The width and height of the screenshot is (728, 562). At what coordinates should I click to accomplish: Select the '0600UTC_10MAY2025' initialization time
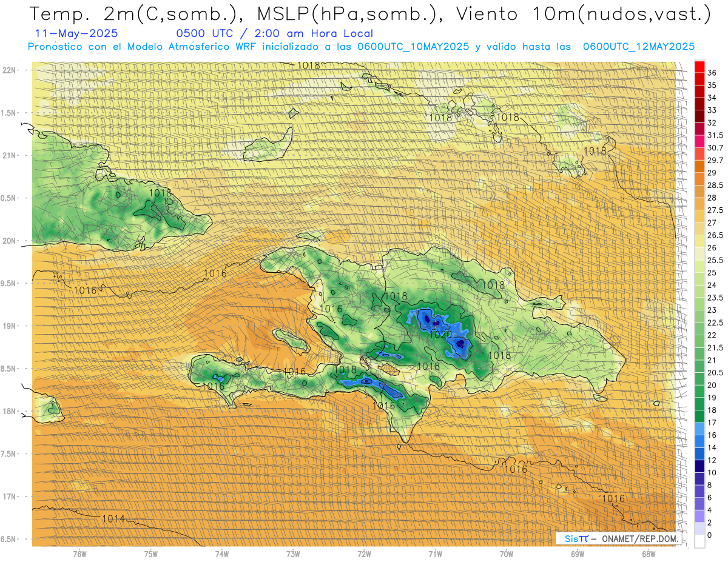(413, 47)
